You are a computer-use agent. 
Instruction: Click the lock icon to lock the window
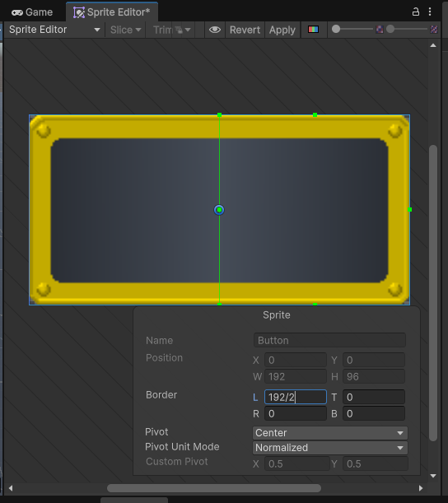[x=416, y=12]
